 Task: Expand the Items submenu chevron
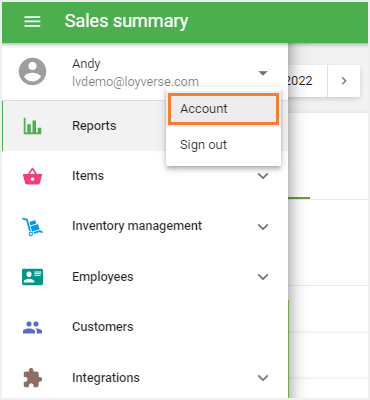click(x=263, y=176)
